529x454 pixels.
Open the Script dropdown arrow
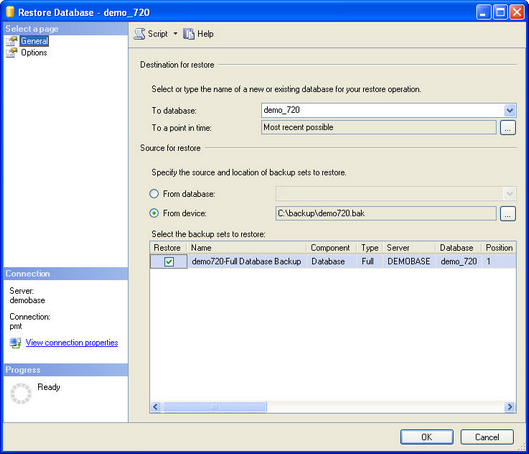175,34
